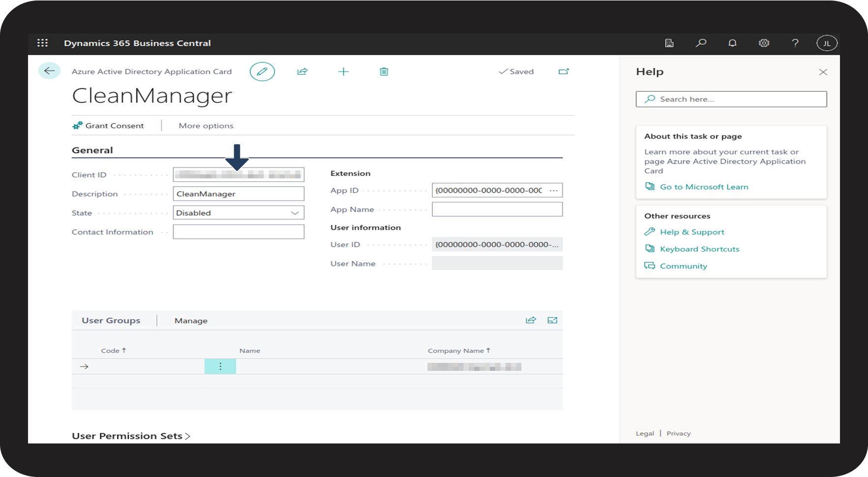This screenshot has width=868, height=477.
Task: Open notifications bell icon
Action: (x=732, y=43)
